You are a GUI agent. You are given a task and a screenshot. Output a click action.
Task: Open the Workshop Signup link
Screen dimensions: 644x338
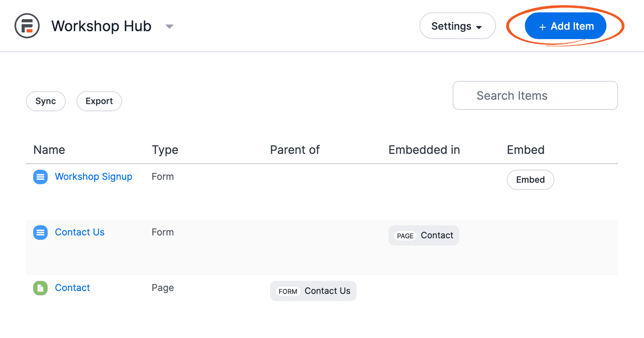(93, 177)
